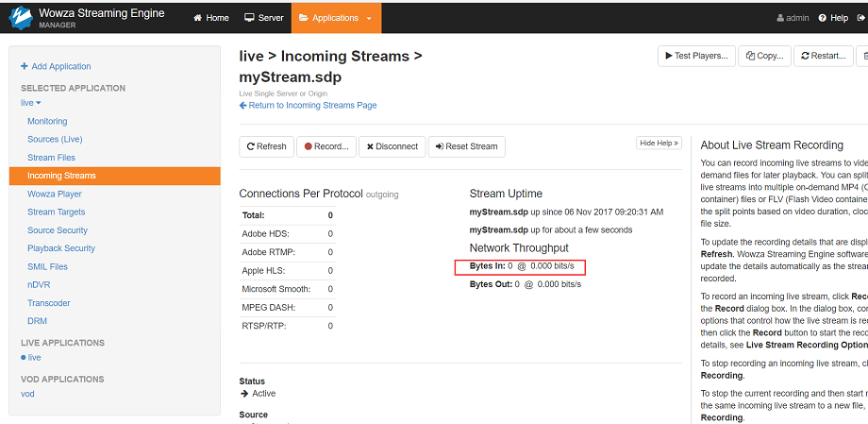The image size is (868, 424).
Task: Select vod under VOD Applications
Action: (27, 394)
